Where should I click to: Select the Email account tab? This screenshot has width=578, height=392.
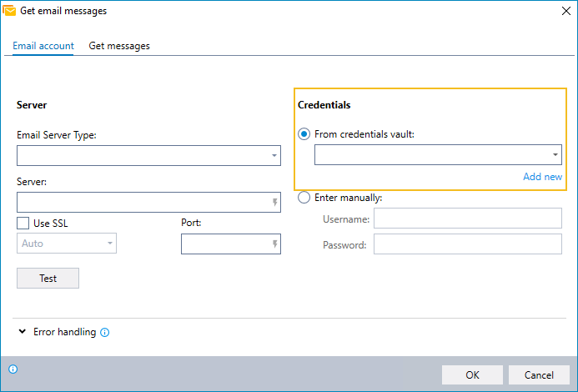click(x=43, y=46)
